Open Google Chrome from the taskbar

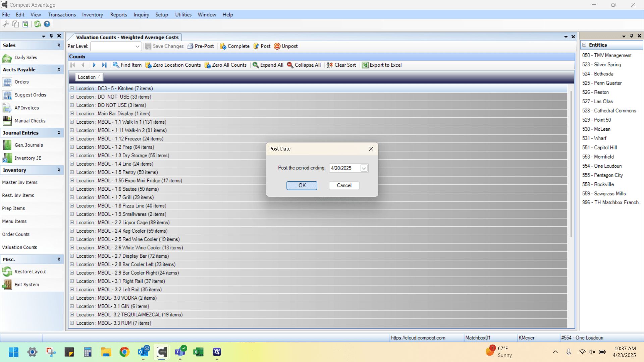pyautogui.click(x=124, y=352)
